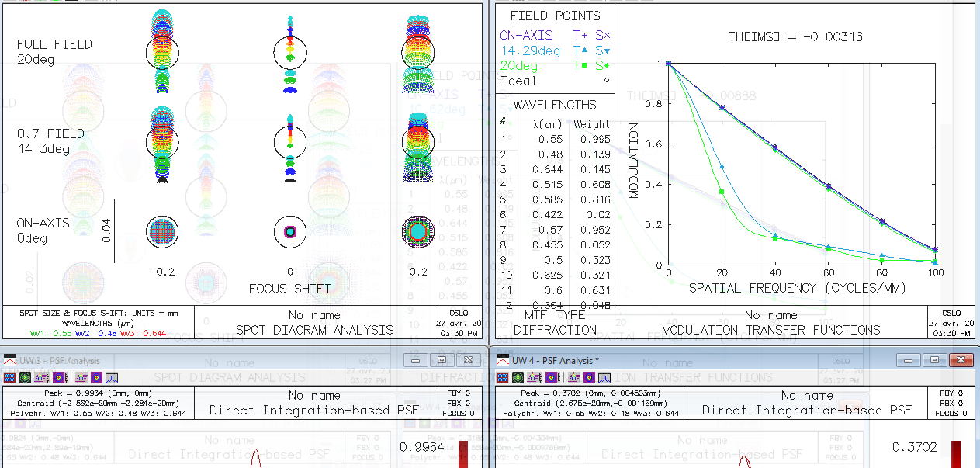Select FFT wireframe PSF plot icon in UW 4
This screenshot has width=980, height=468.
click(x=535, y=377)
